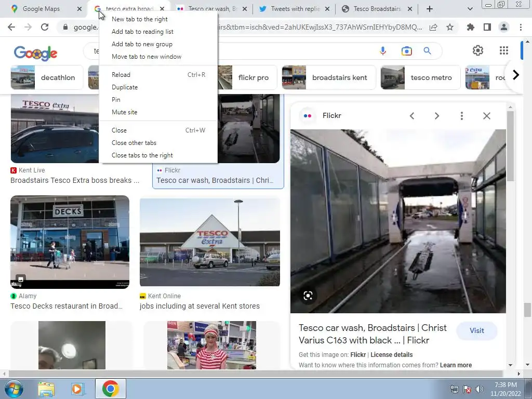This screenshot has height=399, width=532.
Task: Open the 'Learn more' link
Action: 456,365
